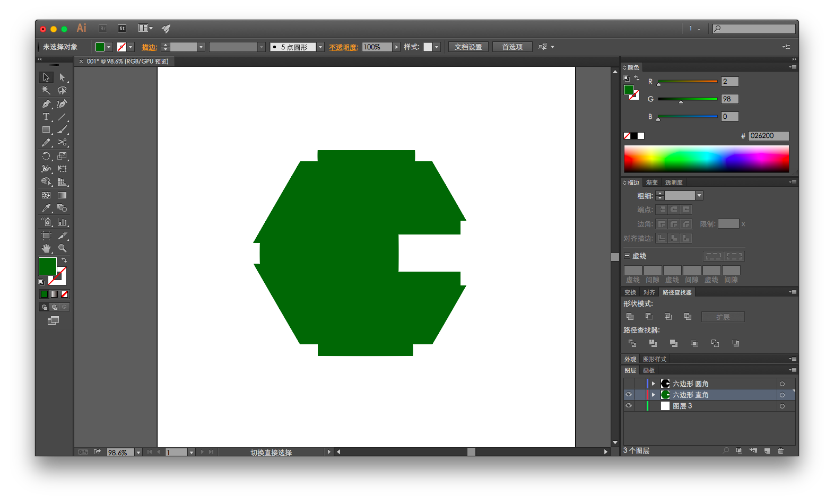The width and height of the screenshot is (834, 504).
Task: Select the Type tool
Action: click(46, 117)
